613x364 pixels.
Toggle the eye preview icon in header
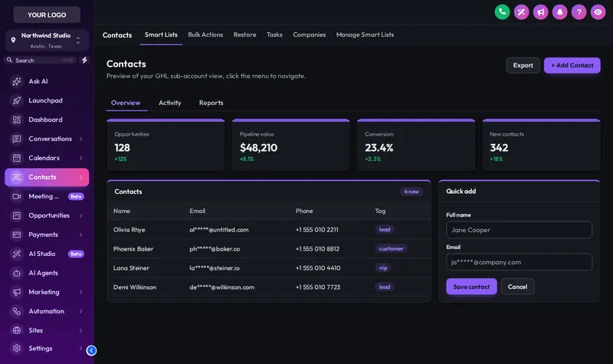(598, 12)
